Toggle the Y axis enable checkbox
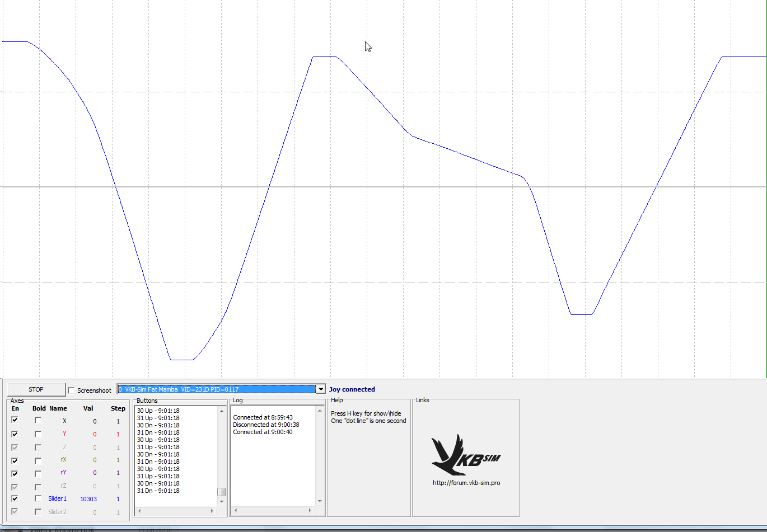This screenshot has height=532, width=767. tap(15, 434)
